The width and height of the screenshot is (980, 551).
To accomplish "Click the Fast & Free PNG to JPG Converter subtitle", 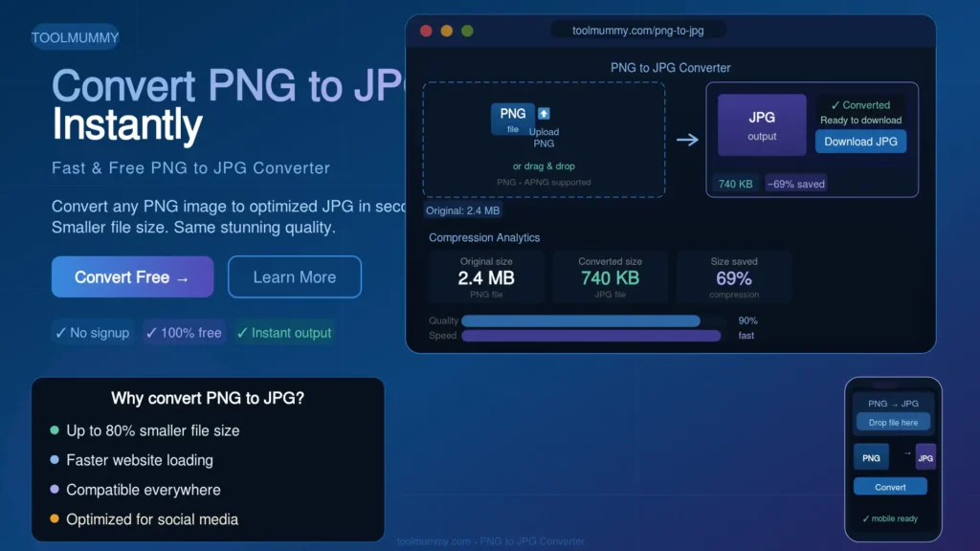I will click(190, 168).
